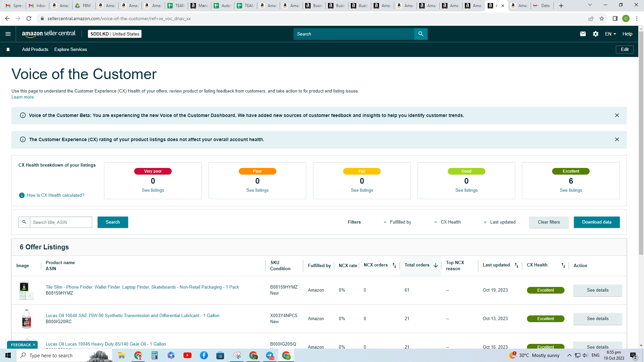
Task: Close the FEEDBACK tab with its X
Action: click(x=34, y=345)
